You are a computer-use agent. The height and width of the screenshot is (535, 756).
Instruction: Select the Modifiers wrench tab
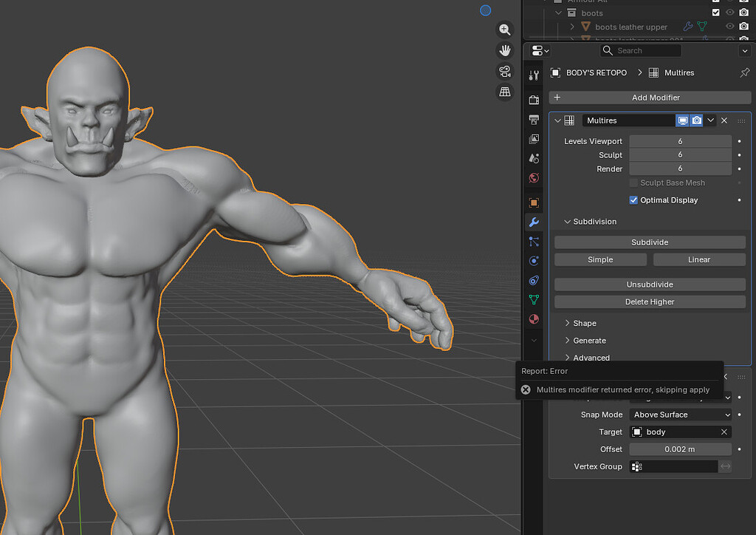[534, 222]
